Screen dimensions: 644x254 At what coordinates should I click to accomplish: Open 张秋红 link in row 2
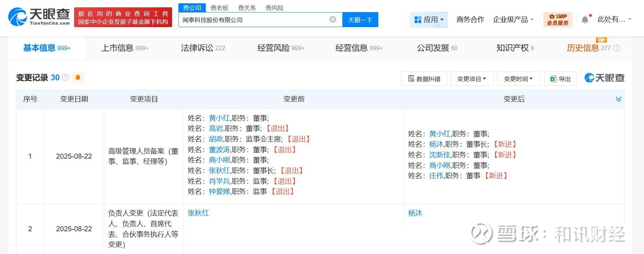pos(198,213)
